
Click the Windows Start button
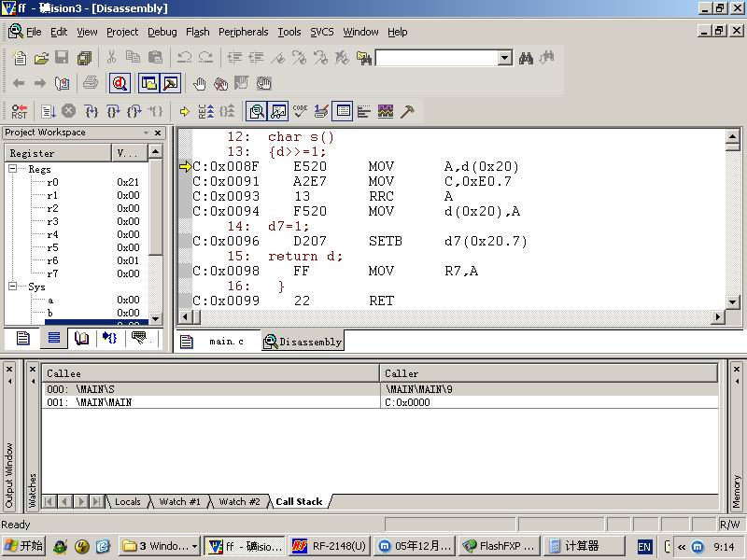[x=23, y=546]
